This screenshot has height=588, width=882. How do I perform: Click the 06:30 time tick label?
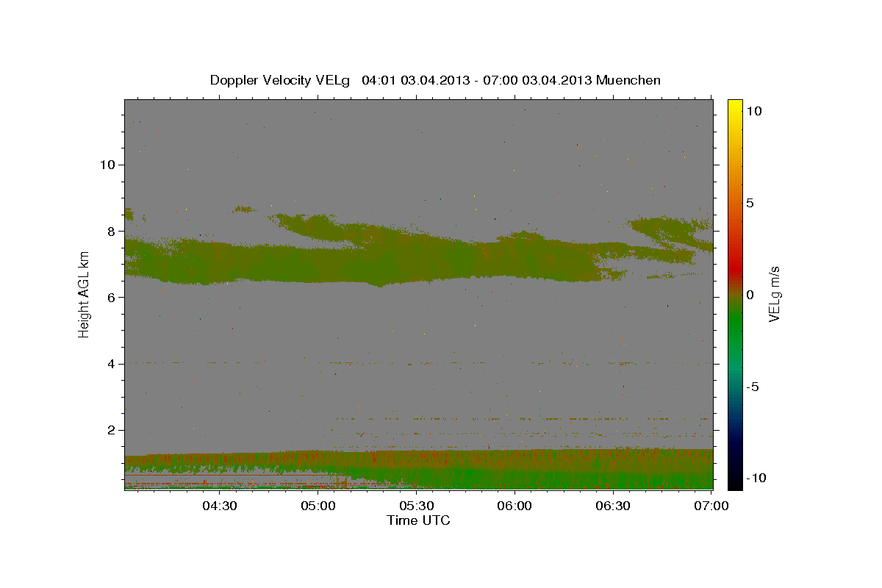coord(613,506)
